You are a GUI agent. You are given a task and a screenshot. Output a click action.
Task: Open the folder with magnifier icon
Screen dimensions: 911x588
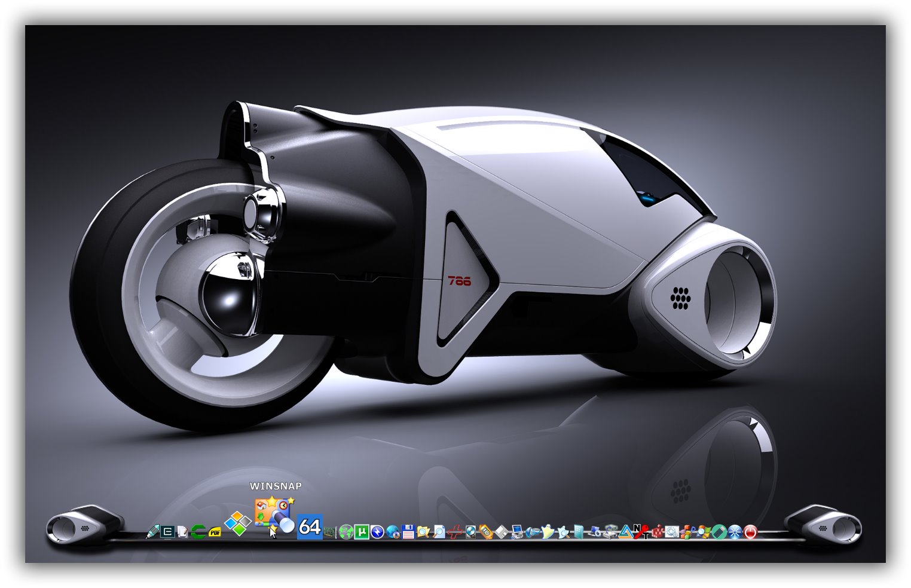click(423, 532)
